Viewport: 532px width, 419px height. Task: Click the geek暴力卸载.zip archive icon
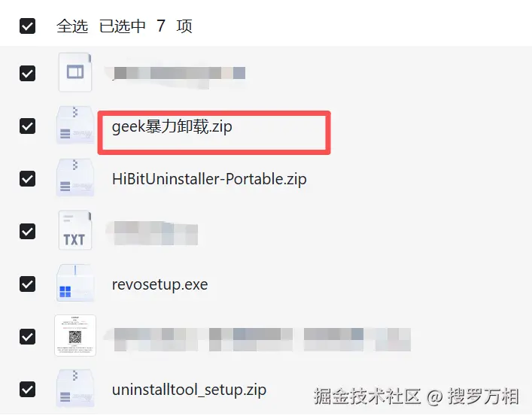[75, 125]
